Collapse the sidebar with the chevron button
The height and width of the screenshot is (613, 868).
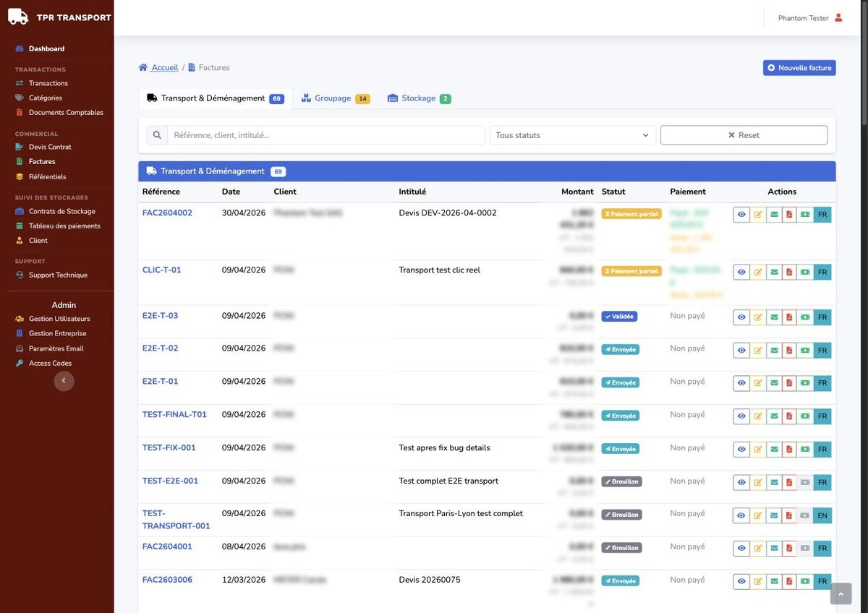click(x=64, y=380)
